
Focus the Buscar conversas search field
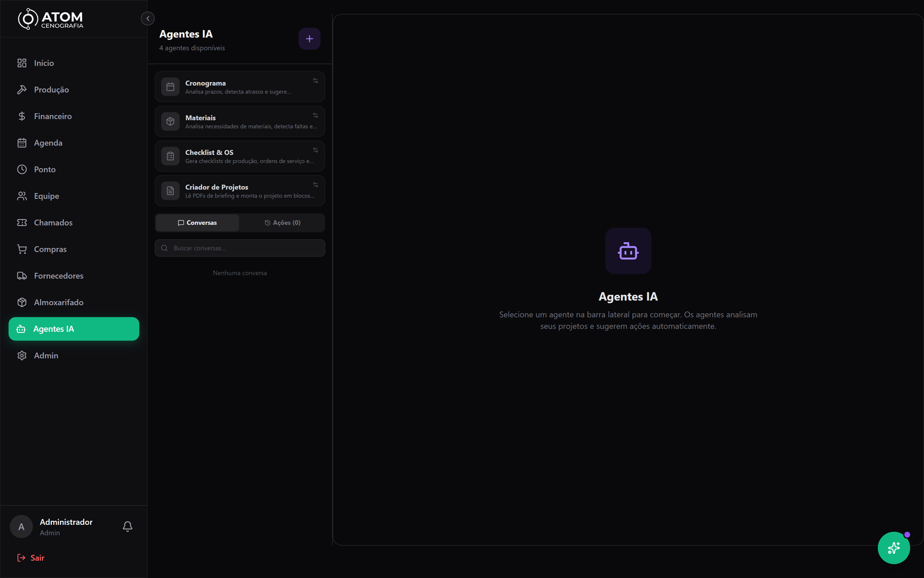click(240, 248)
